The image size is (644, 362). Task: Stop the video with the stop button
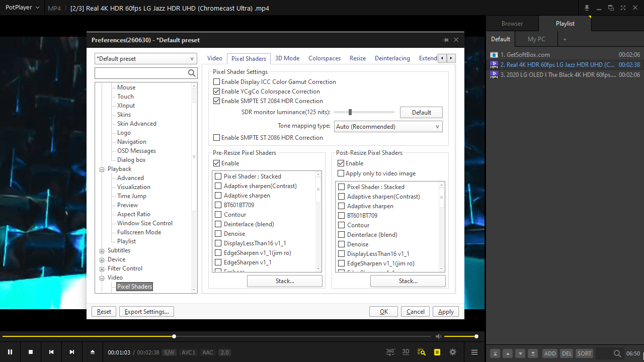(x=31, y=352)
